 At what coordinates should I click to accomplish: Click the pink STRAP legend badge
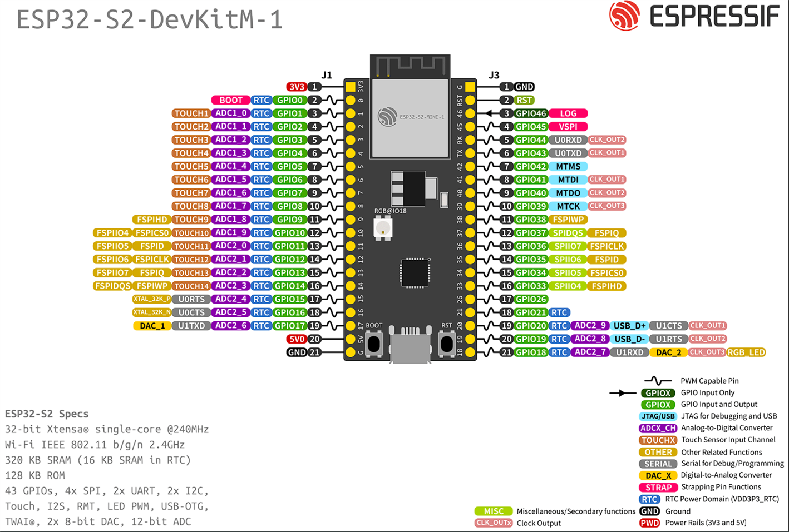click(658, 487)
